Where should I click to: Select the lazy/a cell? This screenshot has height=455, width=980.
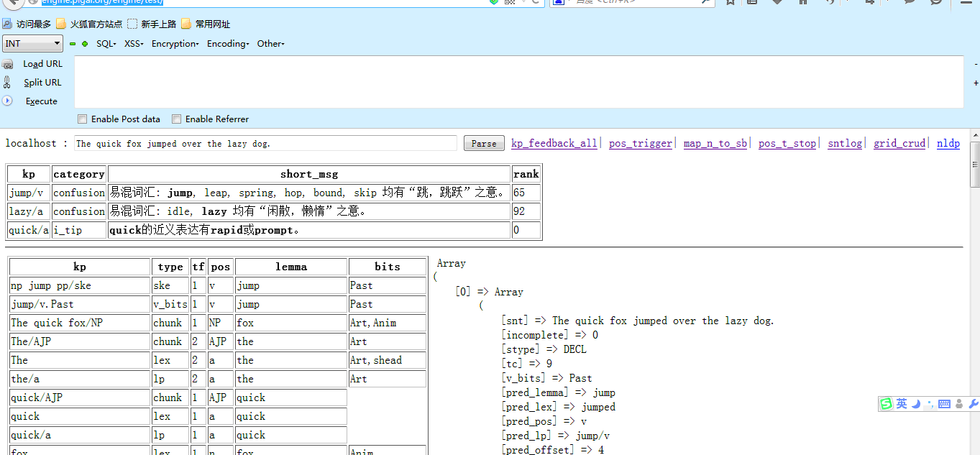point(29,211)
